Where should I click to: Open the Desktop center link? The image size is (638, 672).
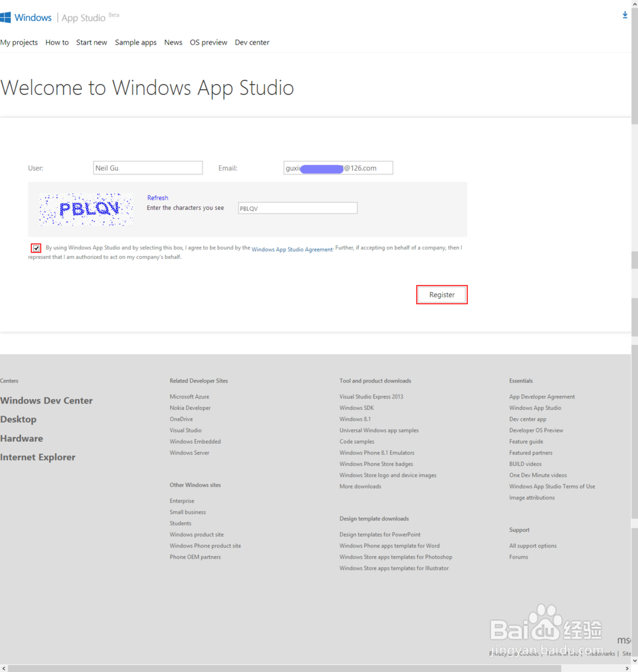point(18,420)
